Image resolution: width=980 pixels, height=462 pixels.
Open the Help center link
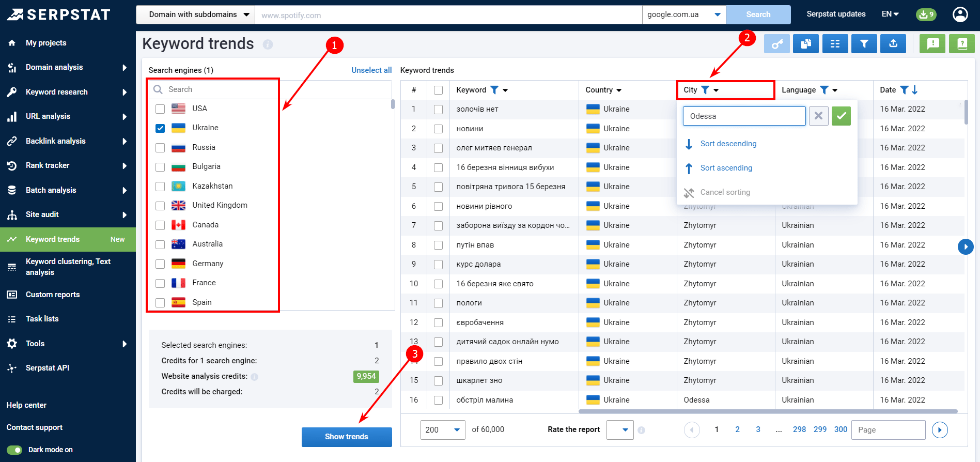pyautogui.click(x=26, y=405)
